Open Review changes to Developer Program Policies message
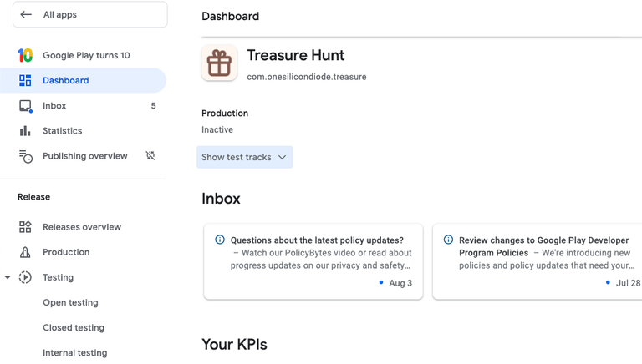Screen dimensions: 642x364 coord(538,261)
